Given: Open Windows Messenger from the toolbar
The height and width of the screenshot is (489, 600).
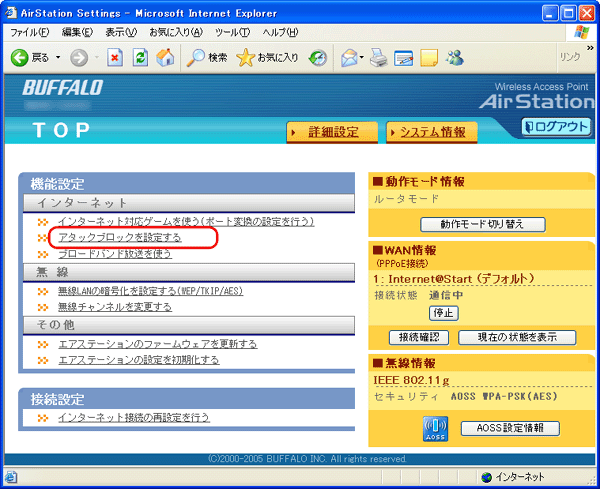Looking at the screenshot, I should coord(455,58).
